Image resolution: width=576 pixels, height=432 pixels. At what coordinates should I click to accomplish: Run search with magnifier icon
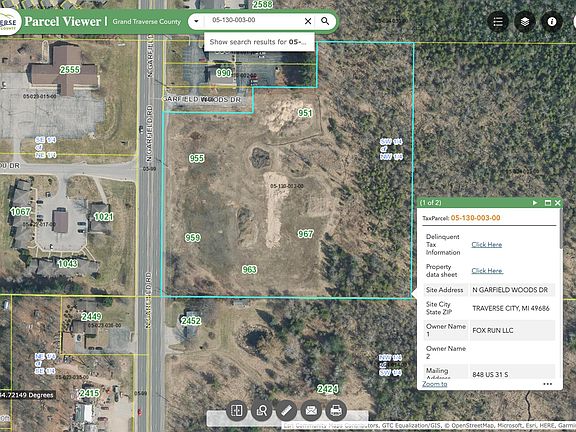325,21
